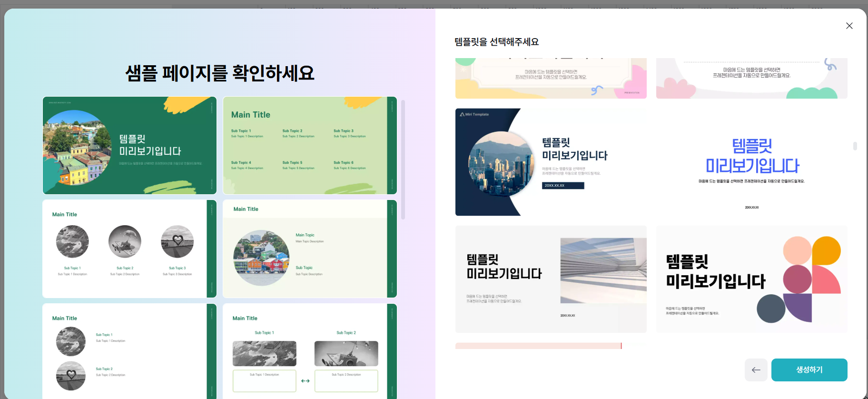Open the sample slide with two stacked circles
This screenshot has height=399, width=868.
tap(129, 351)
